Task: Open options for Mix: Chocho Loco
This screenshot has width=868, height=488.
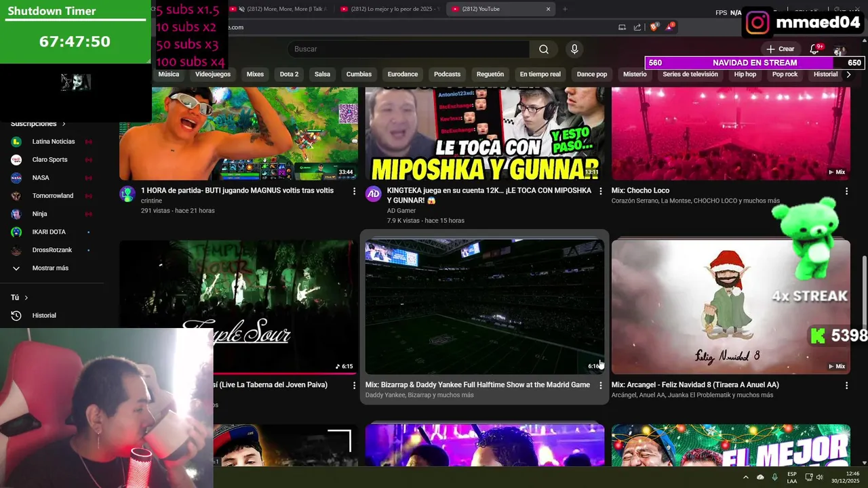Action: 846,191
